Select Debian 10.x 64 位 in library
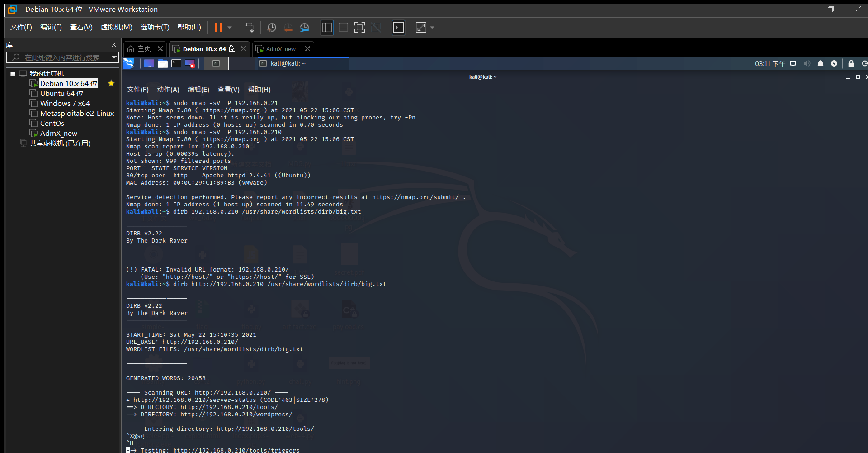The height and width of the screenshot is (453, 868). coord(69,84)
